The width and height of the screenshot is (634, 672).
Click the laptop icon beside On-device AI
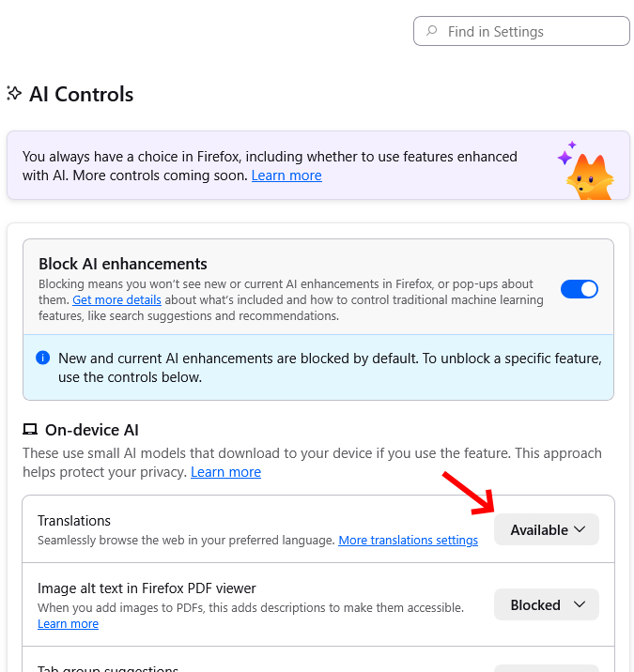point(30,430)
